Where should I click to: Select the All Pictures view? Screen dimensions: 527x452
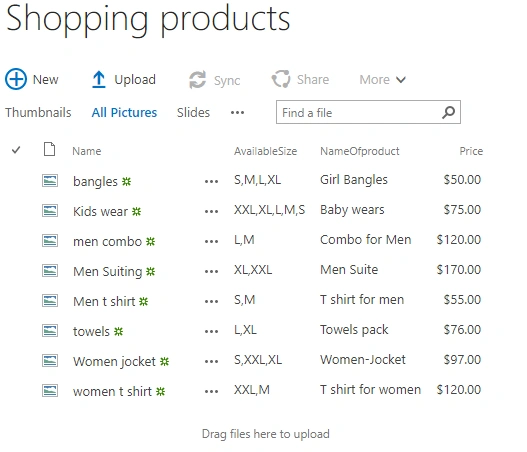[124, 113]
